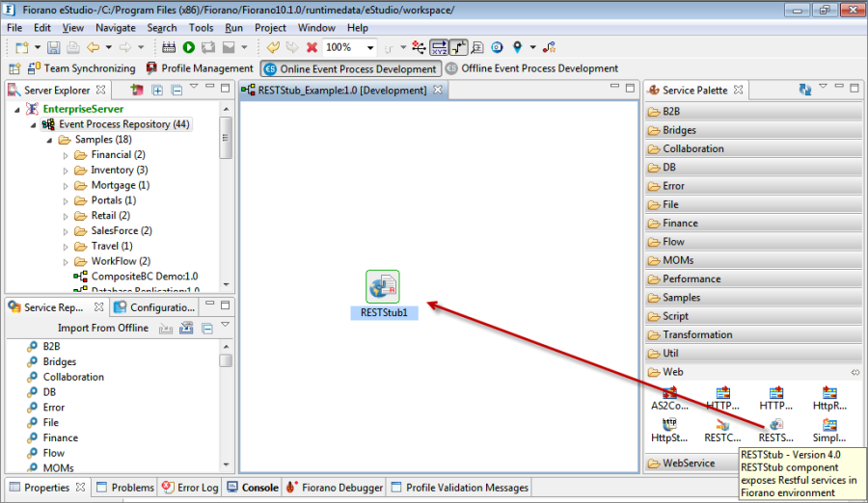Click the connectivity check icon before Run

[x=169, y=47]
